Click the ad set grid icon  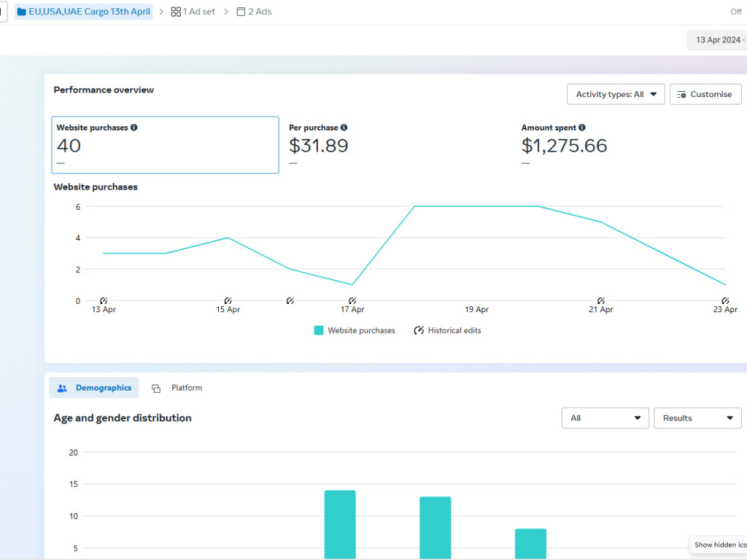[x=176, y=11]
